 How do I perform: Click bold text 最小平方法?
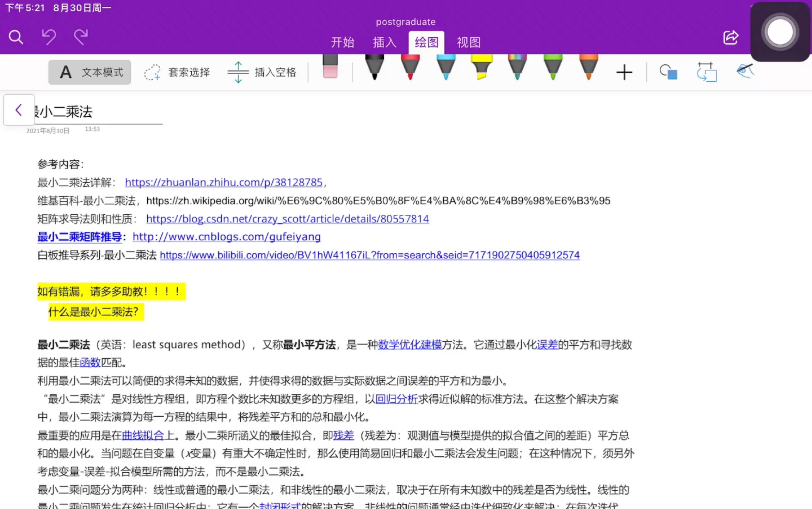click(x=309, y=344)
